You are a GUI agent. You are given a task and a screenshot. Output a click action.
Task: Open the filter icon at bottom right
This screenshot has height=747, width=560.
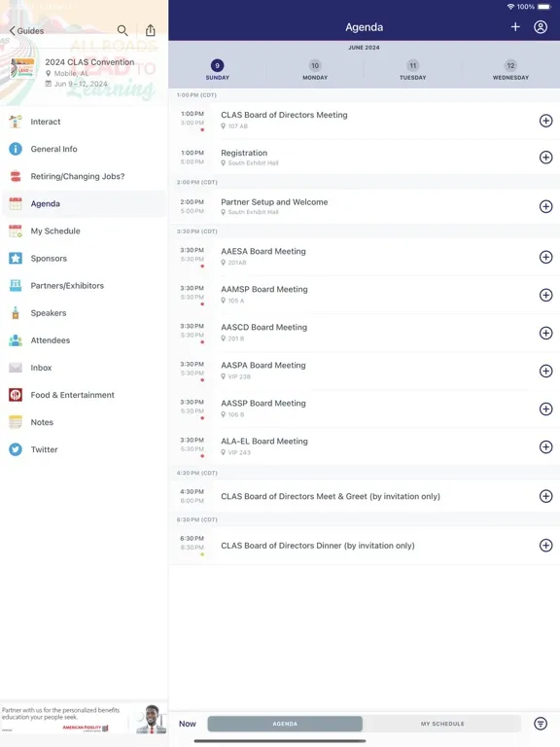point(541,724)
